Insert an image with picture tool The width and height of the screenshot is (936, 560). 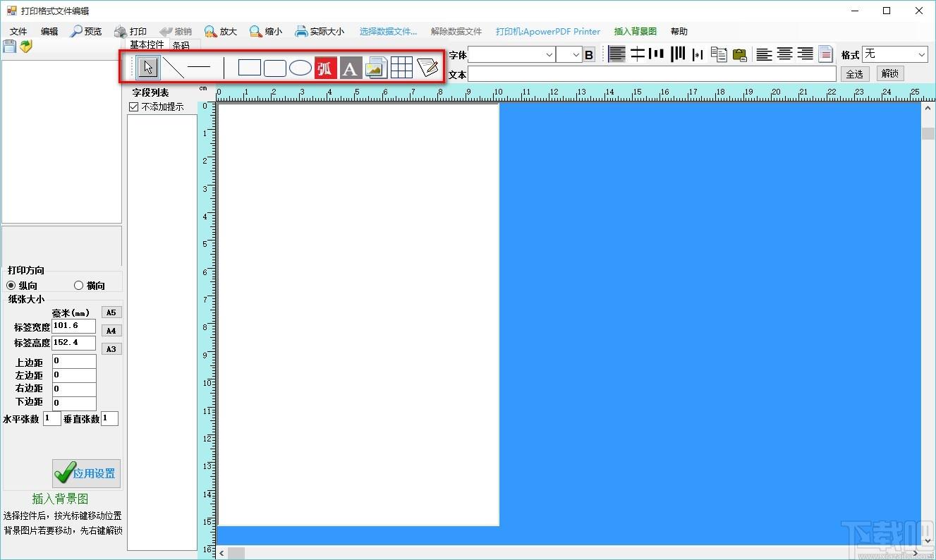(x=376, y=68)
